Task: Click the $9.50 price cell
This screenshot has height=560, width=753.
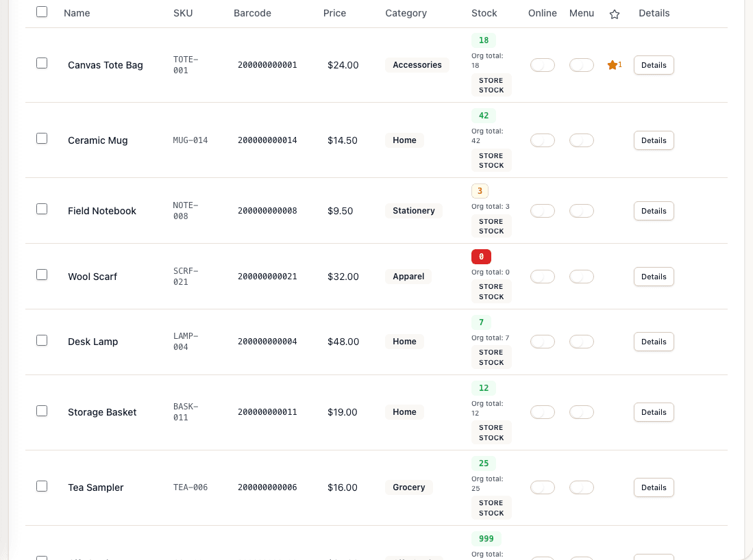Action: 341,211
